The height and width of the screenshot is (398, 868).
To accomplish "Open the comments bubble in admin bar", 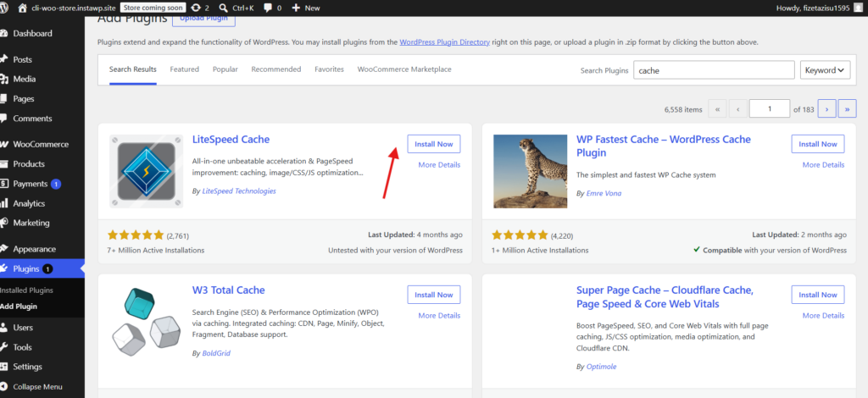I will [272, 8].
